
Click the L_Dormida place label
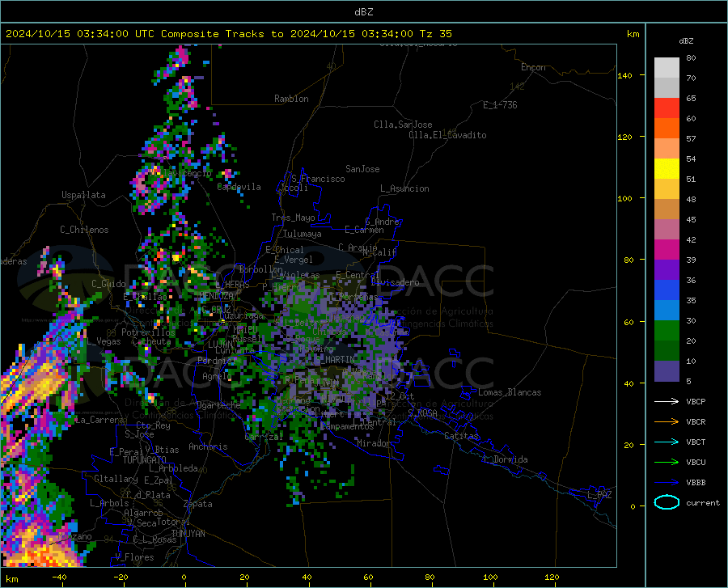[x=505, y=459]
